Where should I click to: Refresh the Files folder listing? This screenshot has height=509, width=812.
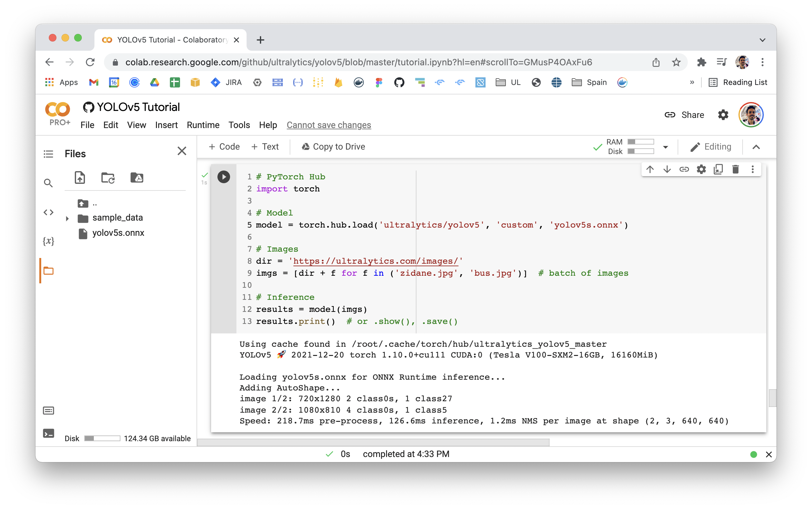[108, 177]
